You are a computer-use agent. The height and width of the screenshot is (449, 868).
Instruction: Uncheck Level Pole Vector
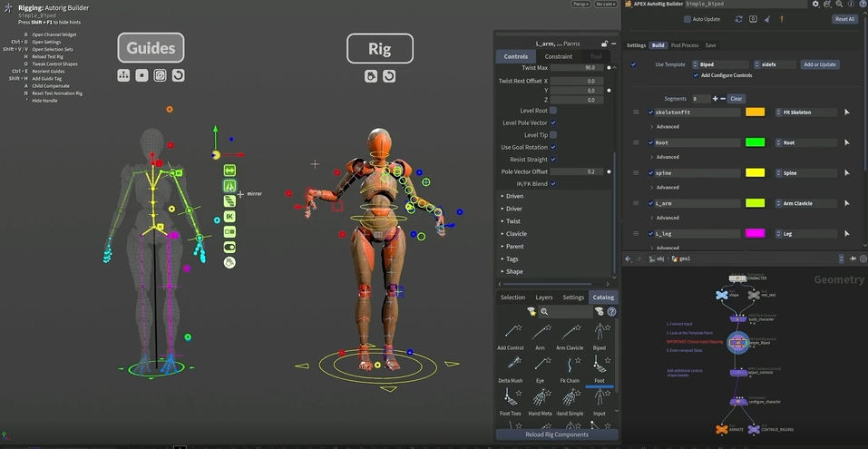[553, 122]
